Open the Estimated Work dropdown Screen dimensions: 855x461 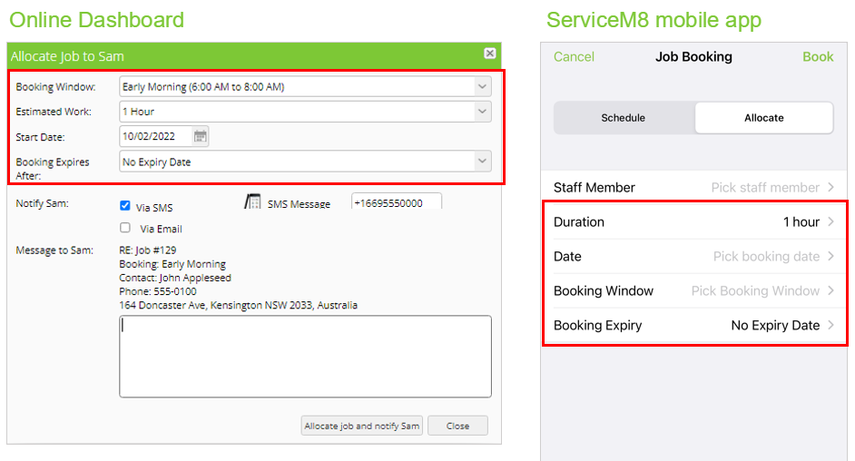tap(305, 111)
